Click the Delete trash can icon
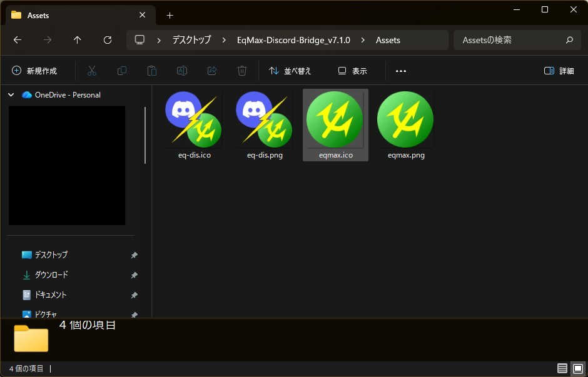This screenshot has height=377, width=588. tap(242, 71)
